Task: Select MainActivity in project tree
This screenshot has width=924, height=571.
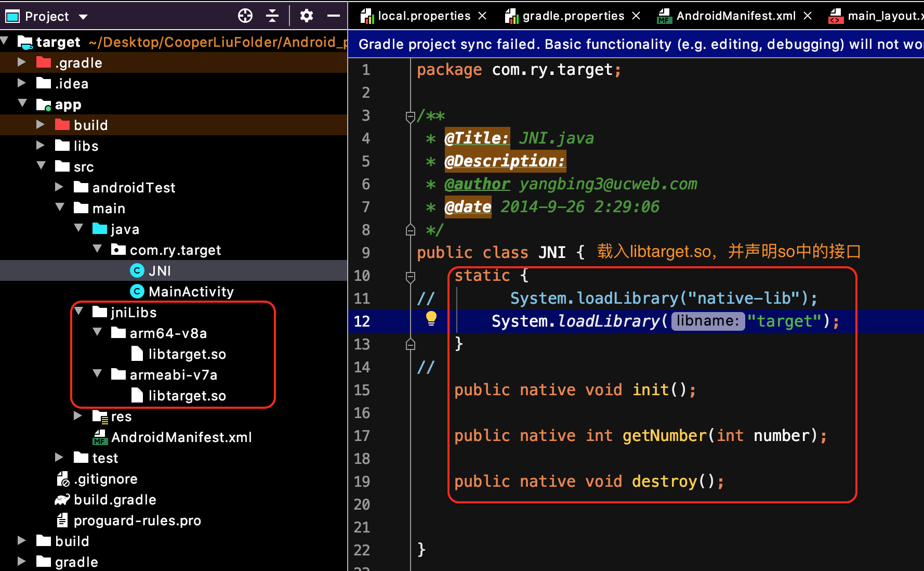Action: tap(191, 291)
